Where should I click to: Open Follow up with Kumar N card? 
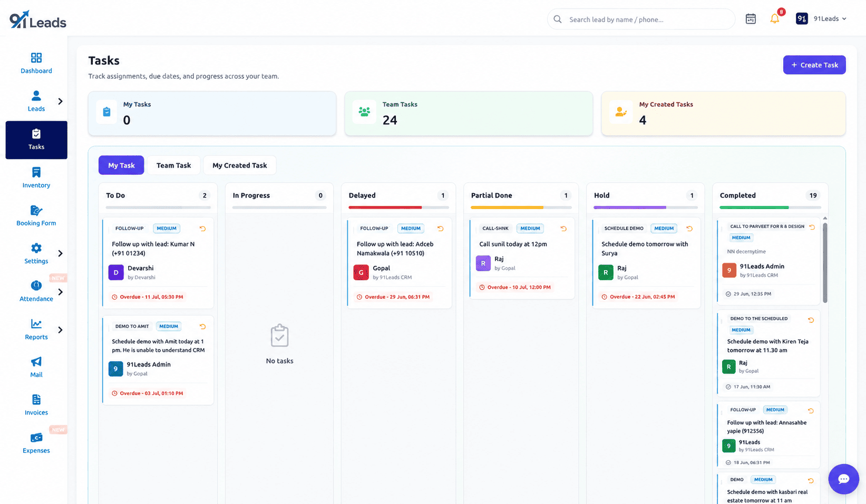click(158, 263)
